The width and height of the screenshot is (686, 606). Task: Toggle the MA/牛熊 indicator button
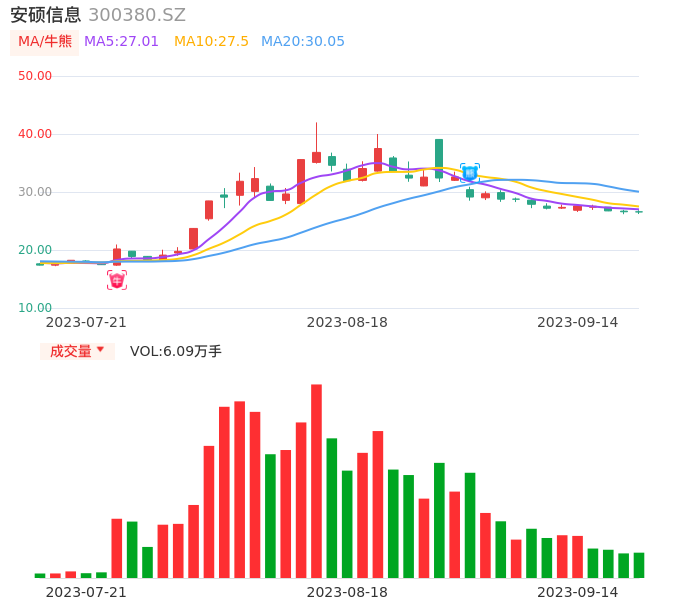pos(45,42)
